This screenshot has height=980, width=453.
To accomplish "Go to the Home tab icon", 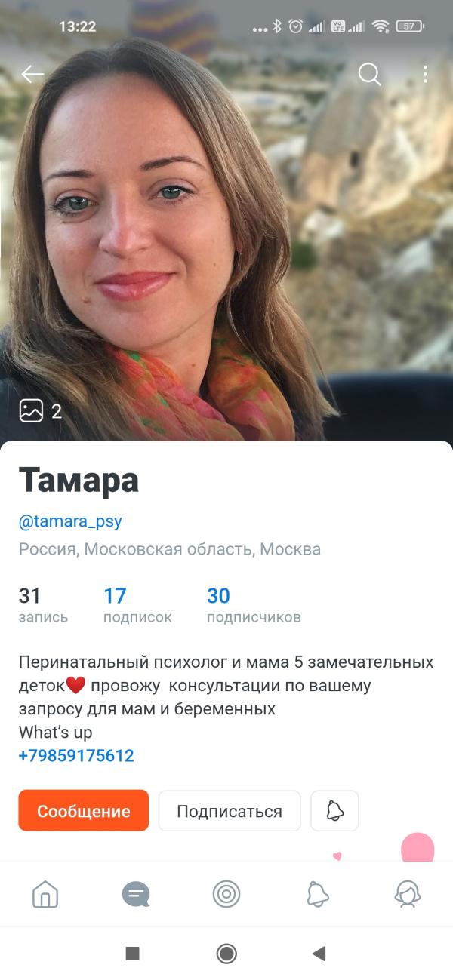I will (x=45, y=895).
